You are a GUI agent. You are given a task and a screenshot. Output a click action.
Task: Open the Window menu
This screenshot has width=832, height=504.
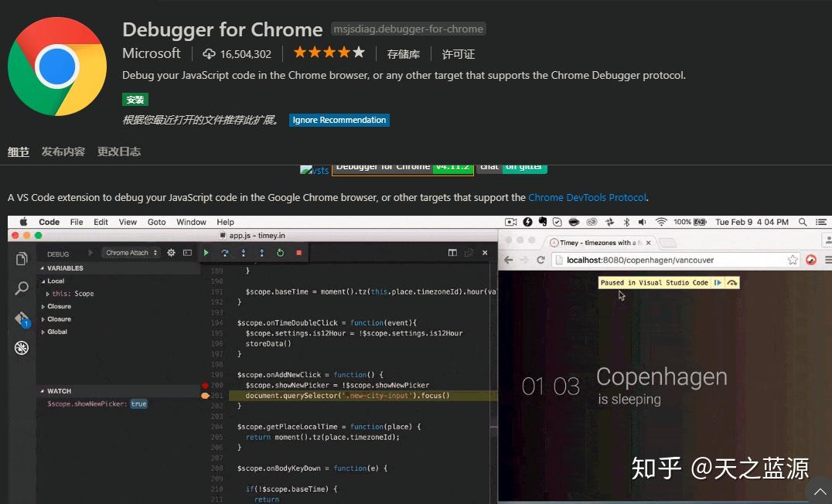tap(191, 222)
